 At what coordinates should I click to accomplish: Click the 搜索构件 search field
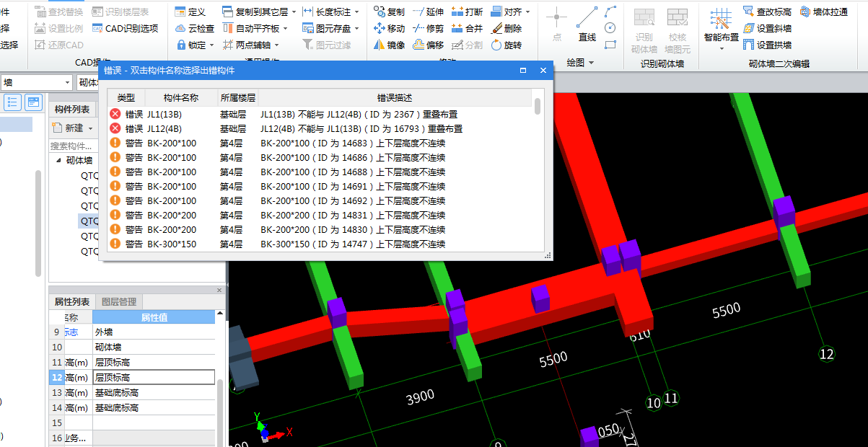click(x=71, y=146)
